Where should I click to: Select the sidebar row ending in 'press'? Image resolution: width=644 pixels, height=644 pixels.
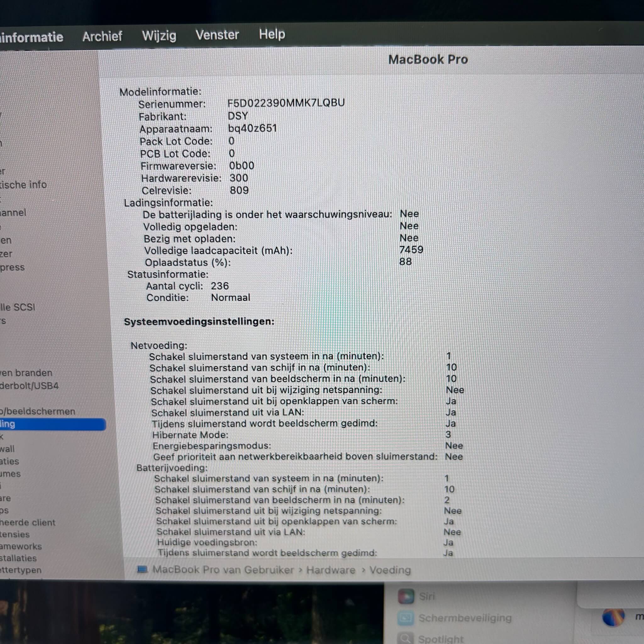(x=12, y=267)
